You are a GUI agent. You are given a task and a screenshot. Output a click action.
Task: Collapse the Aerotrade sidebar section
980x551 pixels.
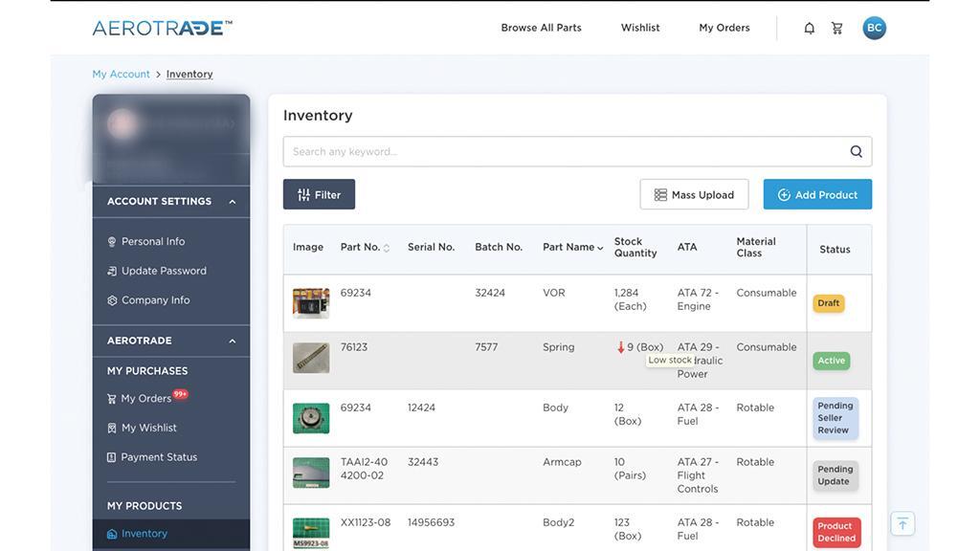pos(232,341)
